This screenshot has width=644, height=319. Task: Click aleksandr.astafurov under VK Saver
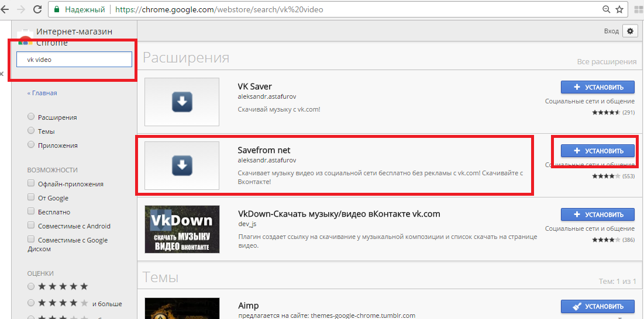click(267, 97)
